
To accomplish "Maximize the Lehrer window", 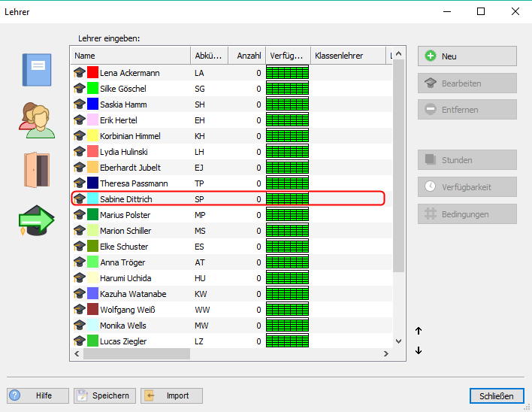I will pos(481,11).
